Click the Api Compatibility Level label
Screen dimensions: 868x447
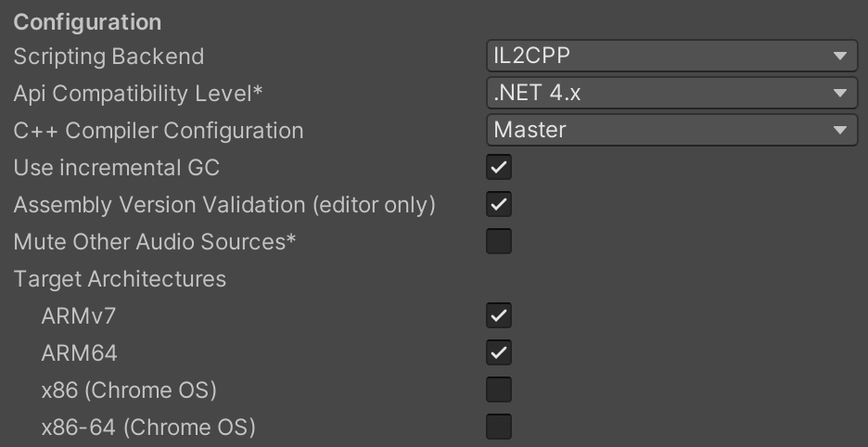click(138, 94)
